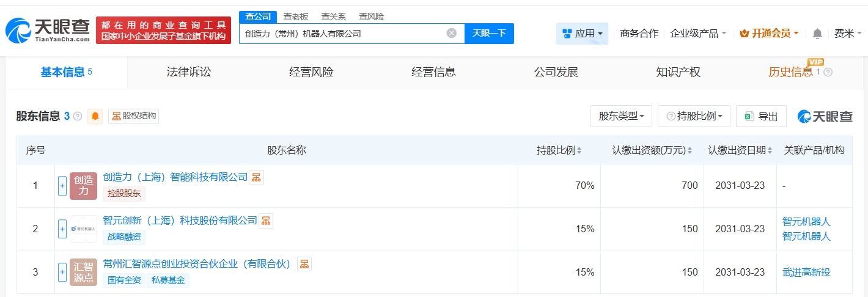Click the 天眼一下 search button
This screenshot has height=297, width=868.
(x=490, y=33)
